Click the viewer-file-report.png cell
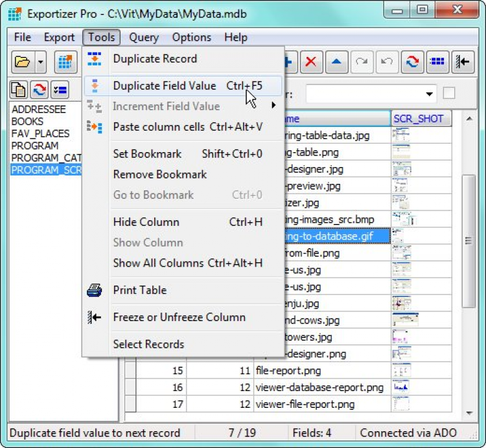 pyautogui.click(x=322, y=404)
